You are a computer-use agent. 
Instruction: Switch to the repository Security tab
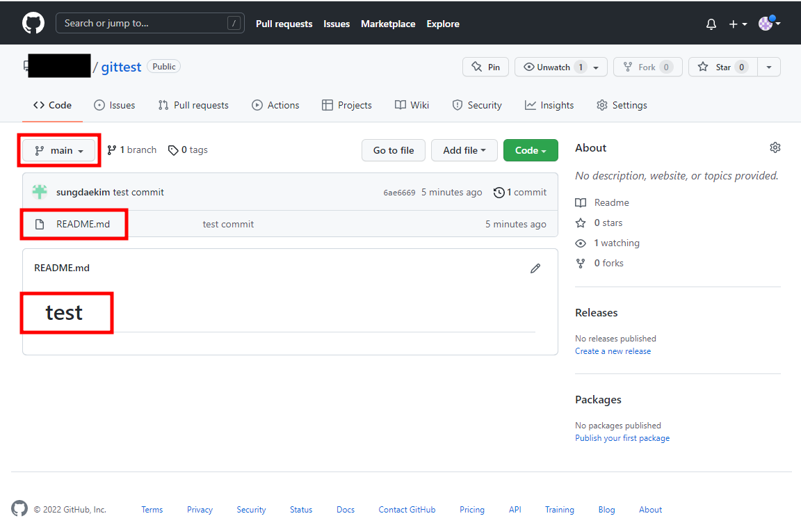pyautogui.click(x=477, y=105)
